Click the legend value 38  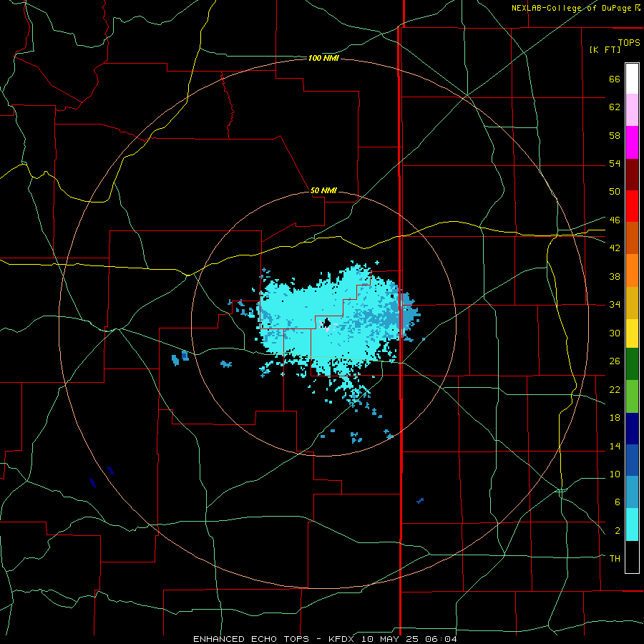coord(615,277)
